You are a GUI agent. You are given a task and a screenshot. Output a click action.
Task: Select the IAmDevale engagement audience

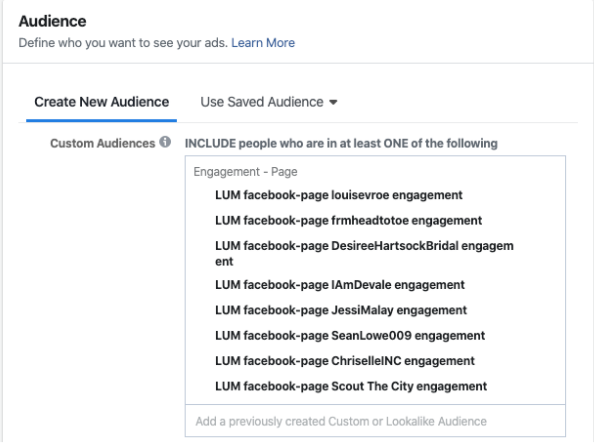click(340, 285)
